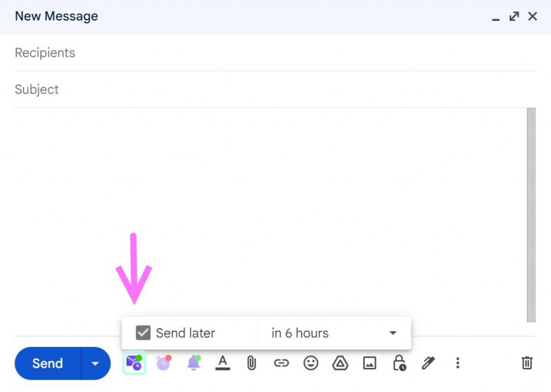Click the alarm clock reminder icon
551x392 pixels.
[x=164, y=363]
